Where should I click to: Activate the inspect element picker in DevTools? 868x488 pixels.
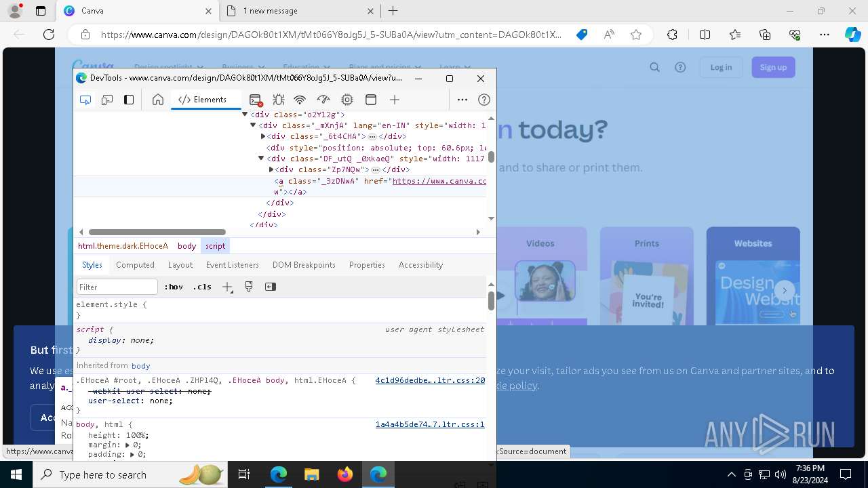tap(85, 100)
